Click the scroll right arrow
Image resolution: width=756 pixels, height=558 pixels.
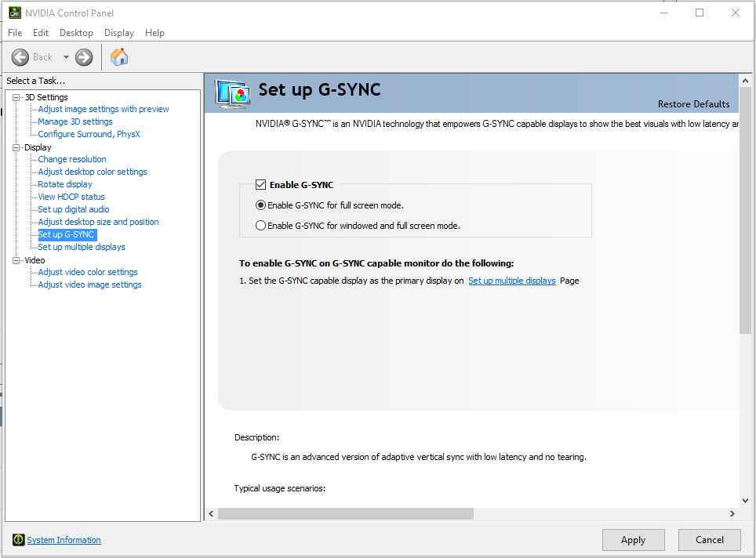pos(732,513)
